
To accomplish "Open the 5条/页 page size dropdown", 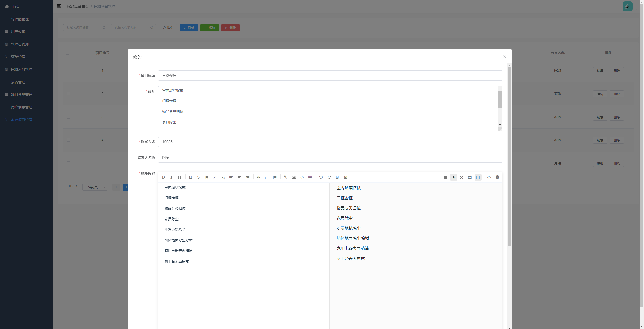I will (95, 187).
